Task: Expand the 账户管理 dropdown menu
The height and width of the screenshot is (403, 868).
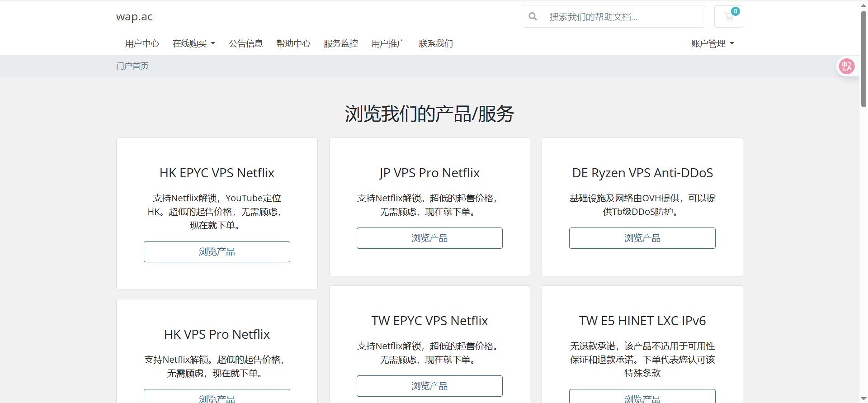Action: click(x=712, y=43)
